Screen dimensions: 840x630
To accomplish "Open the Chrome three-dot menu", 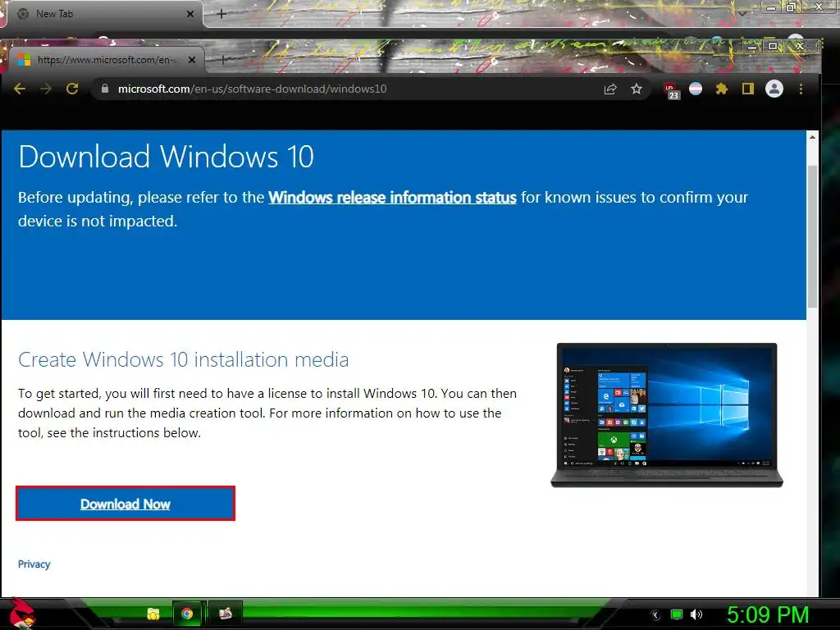I will pos(801,89).
